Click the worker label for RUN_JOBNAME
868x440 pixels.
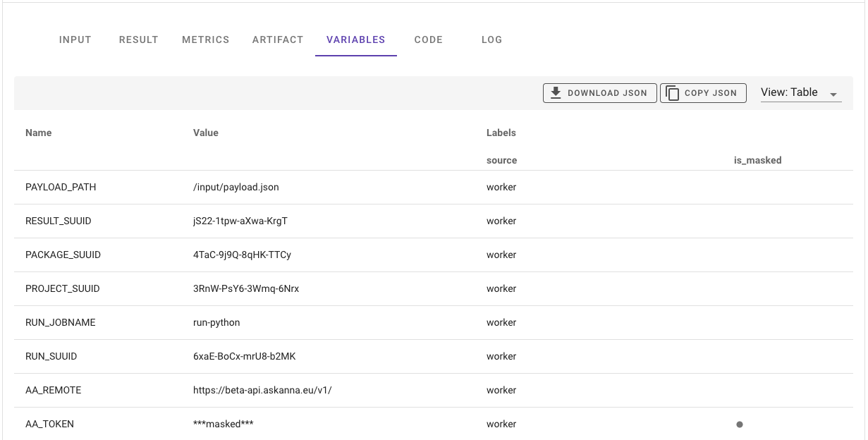click(501, 322)
